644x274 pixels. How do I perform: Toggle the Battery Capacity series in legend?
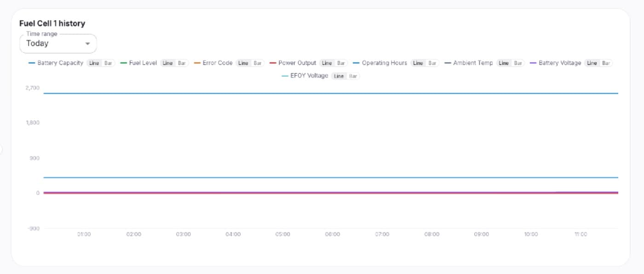tap(56, 63)
